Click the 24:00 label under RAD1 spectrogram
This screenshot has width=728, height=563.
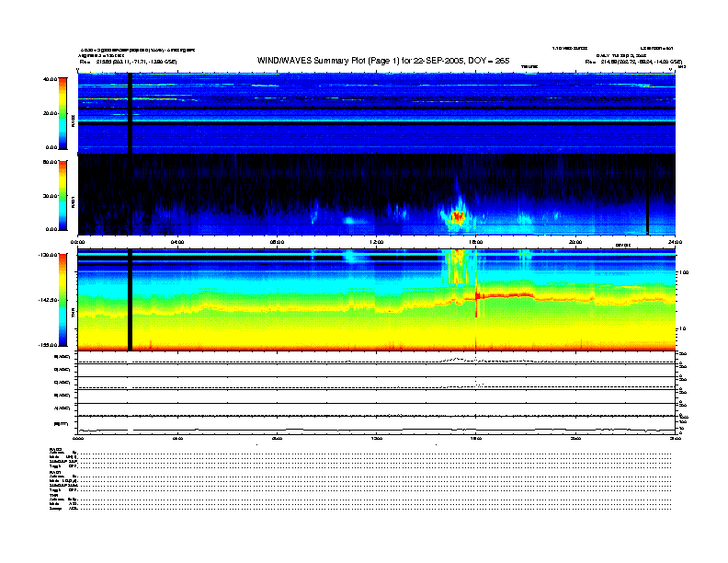click(x=675, y=242)
